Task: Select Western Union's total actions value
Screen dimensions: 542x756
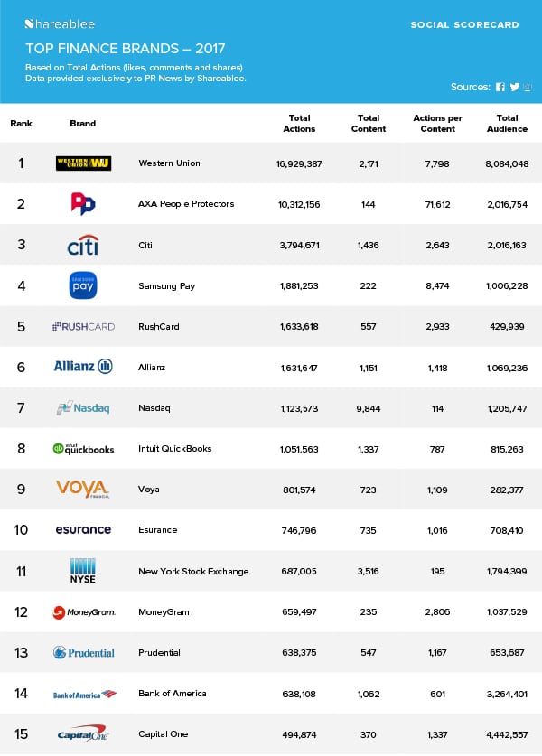Action: tap(299, 163)
